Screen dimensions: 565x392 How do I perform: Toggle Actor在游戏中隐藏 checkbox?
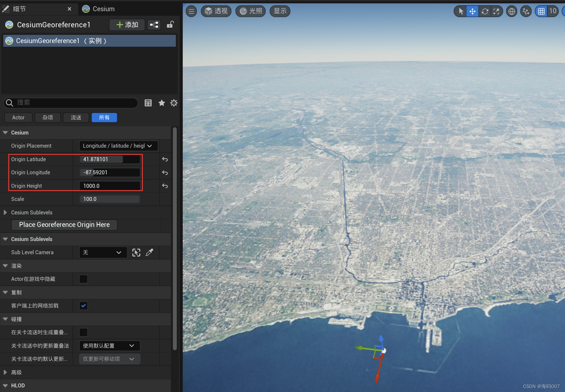point(84,279)
